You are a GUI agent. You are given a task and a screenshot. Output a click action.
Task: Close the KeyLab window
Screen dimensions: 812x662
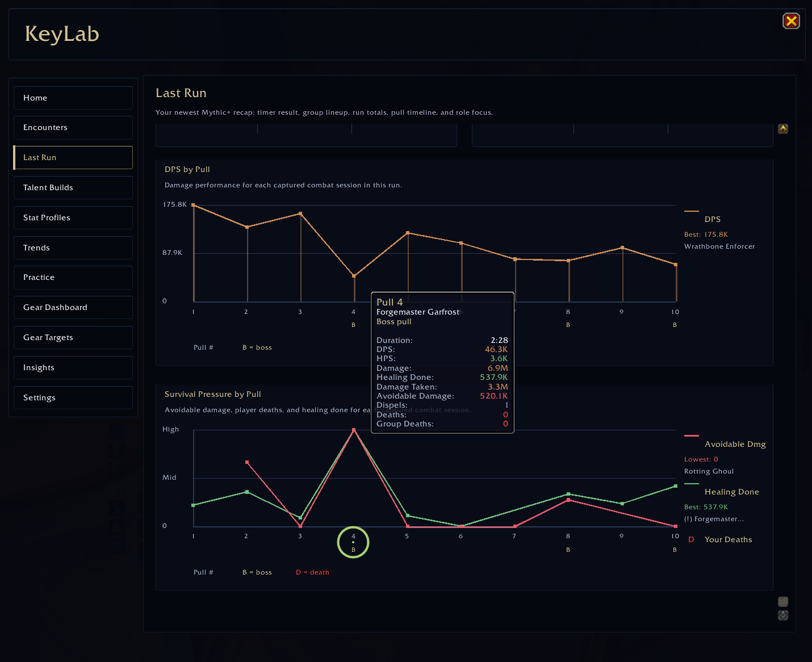click(x=791, y=21)
